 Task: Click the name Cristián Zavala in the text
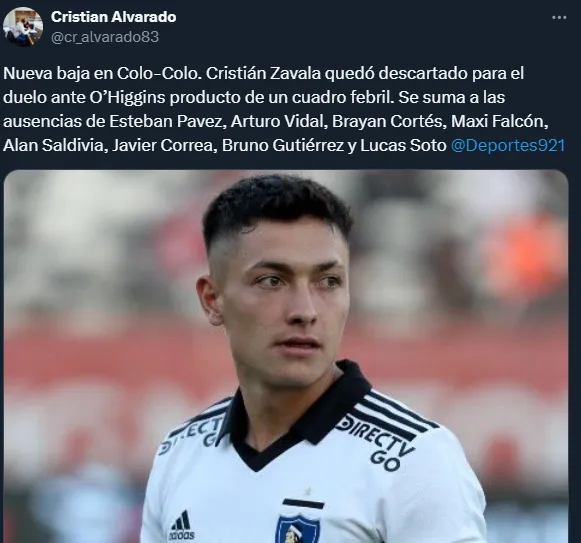263,73
